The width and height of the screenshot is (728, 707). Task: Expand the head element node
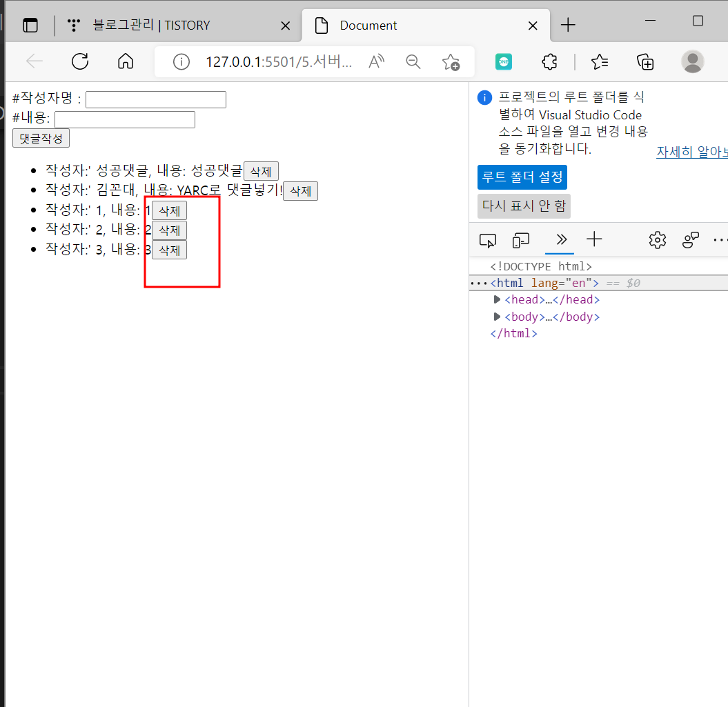point(497,299)
